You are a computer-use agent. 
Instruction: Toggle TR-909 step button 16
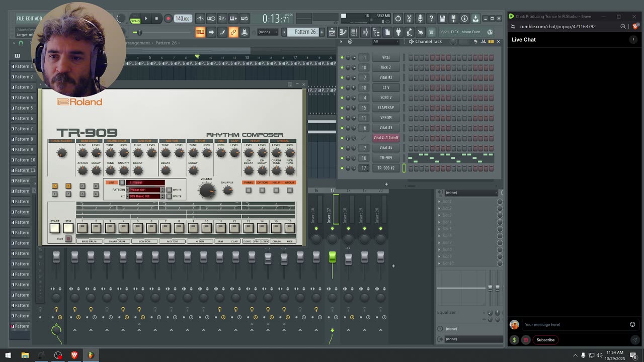(289, 228)
